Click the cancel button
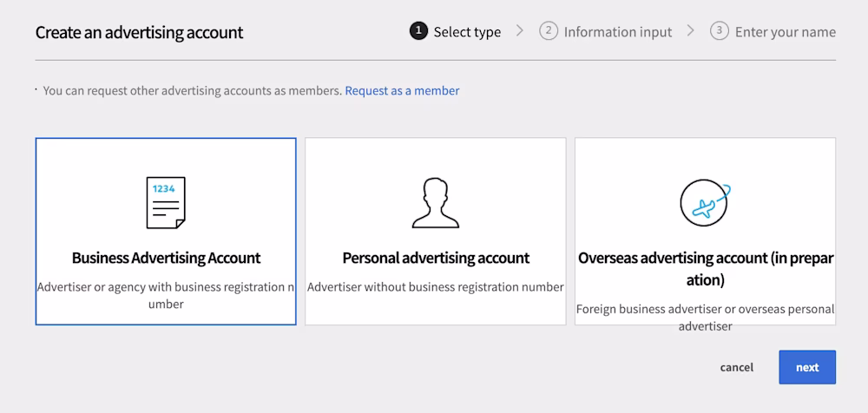The image size is (868, 413). tap(736, 367)
